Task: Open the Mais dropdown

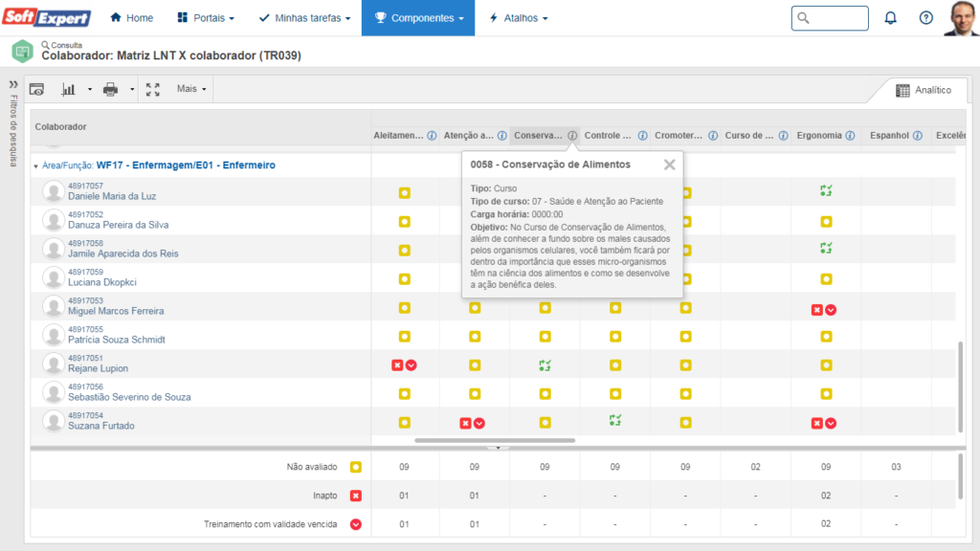Action: click(x=190, y=89)
